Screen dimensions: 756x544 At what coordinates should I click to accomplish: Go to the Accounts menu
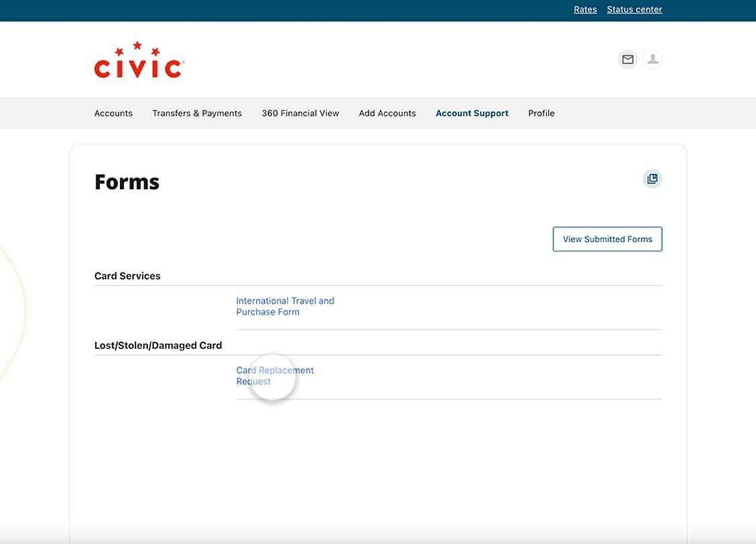[113, 113]
